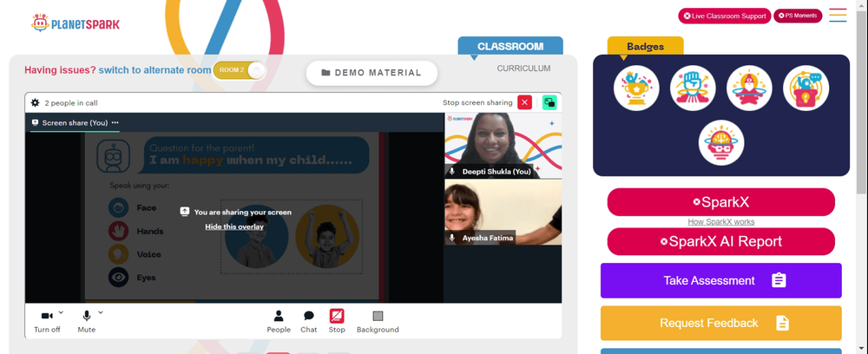Click the shared screen preview area
The height and width of the screenshot is (354, 868).
coord(234,217)
